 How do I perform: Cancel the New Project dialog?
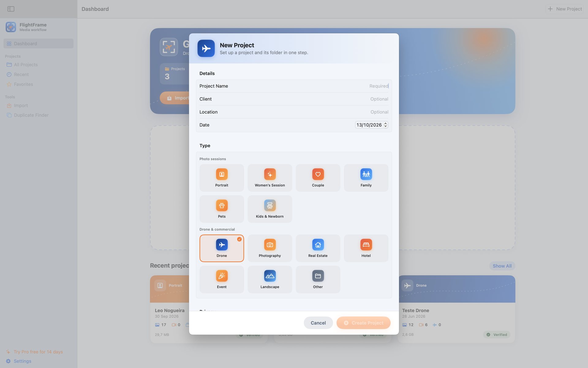pyautogui.click(x=318, y=323)
